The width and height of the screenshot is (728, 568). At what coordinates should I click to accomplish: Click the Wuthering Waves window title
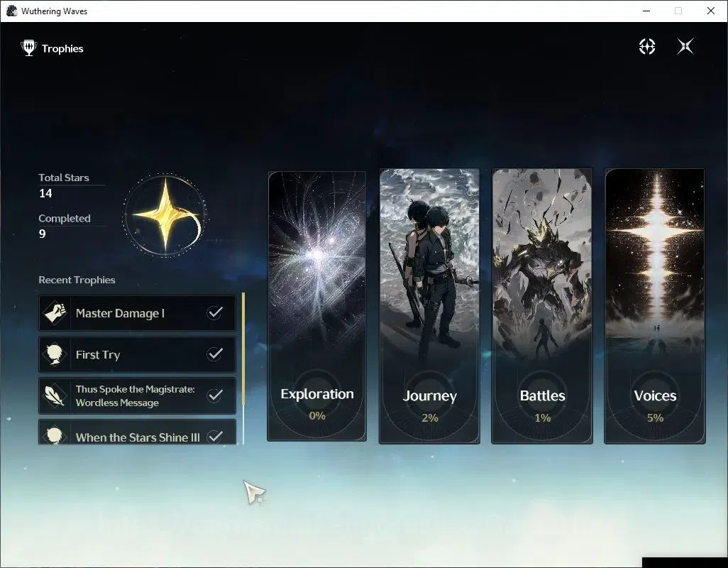click(55, 11)
